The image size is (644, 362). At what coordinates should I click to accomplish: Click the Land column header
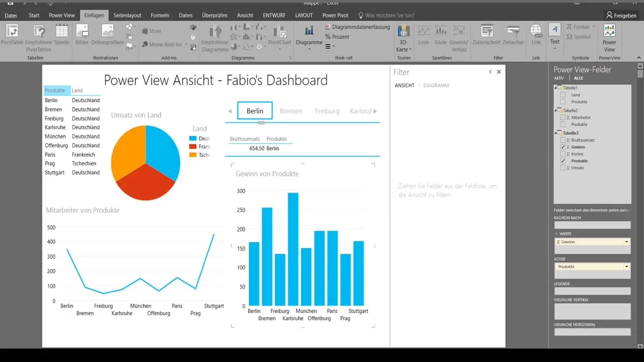(77, 90)
